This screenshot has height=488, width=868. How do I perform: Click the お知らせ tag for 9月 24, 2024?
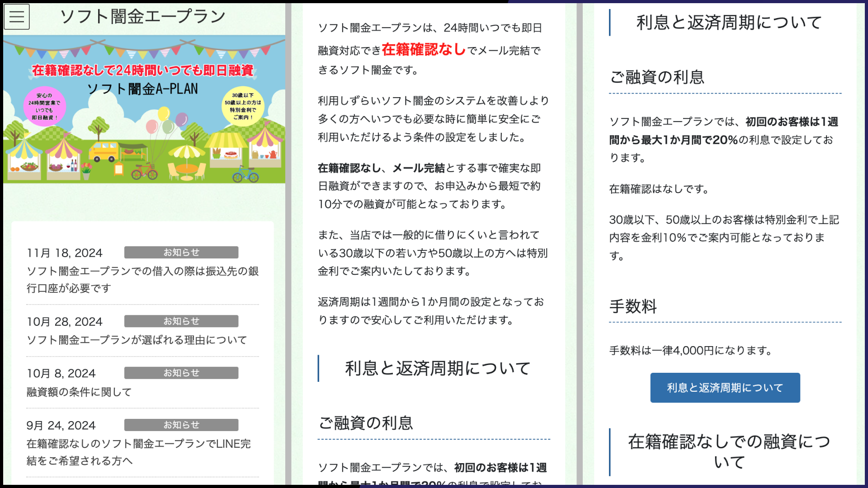pos(181,425)
